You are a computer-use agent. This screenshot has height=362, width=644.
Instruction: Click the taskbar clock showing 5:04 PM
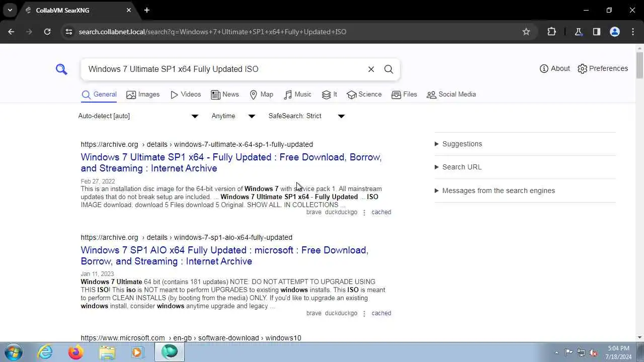[x=619, y=352]
